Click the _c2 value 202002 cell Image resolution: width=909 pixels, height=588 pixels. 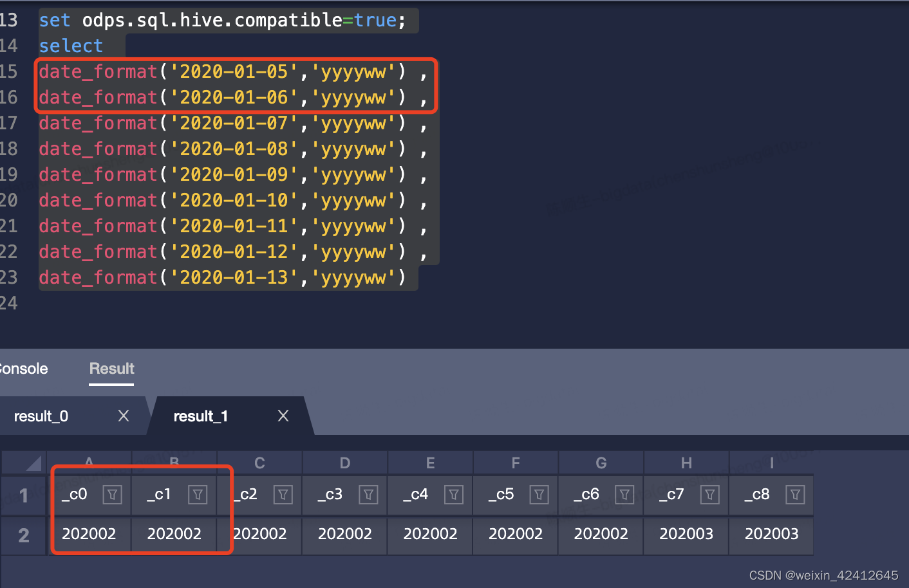point(259,534)
